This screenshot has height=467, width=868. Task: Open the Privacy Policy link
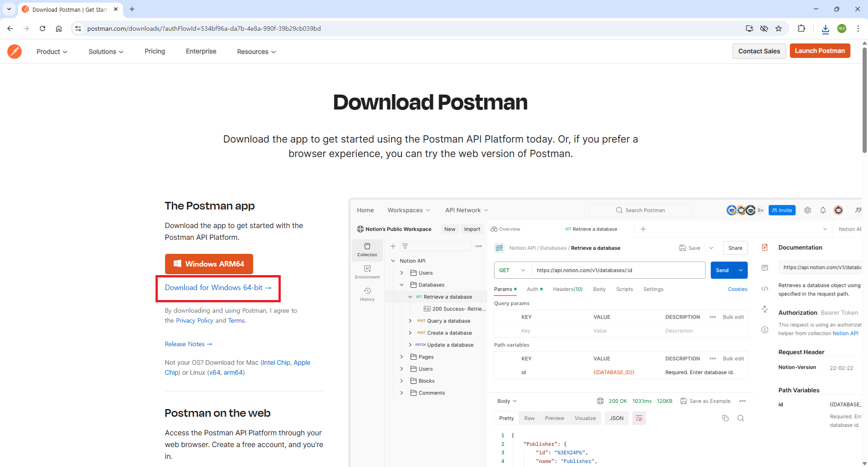[x=194, y=320]
